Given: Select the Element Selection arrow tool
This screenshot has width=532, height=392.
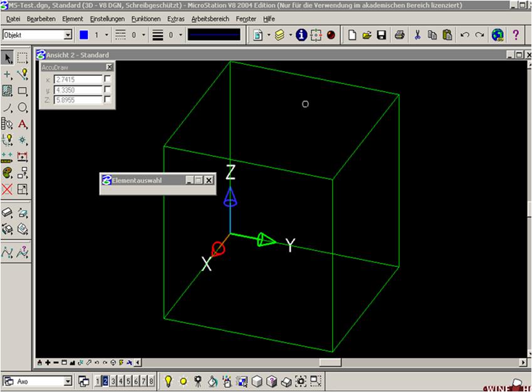Looking at the screenshot, I should [x=8, y=58].
